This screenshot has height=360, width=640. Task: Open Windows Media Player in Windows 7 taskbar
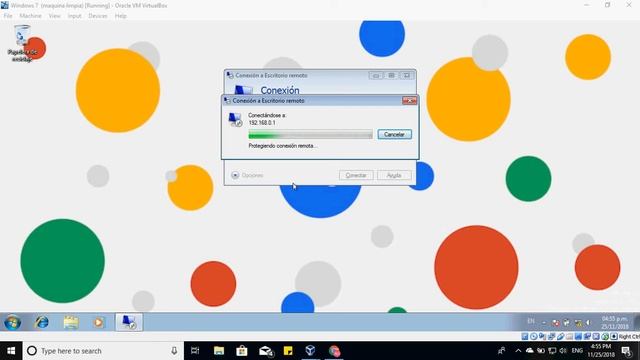click(98, 322)
